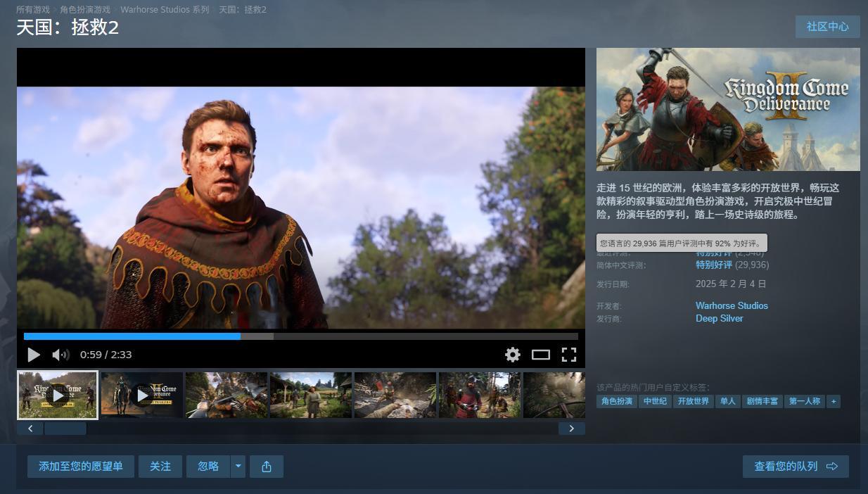The height and width of the screenshot is (494, 868).
Task: Open video settings gear
Action: 513,355
